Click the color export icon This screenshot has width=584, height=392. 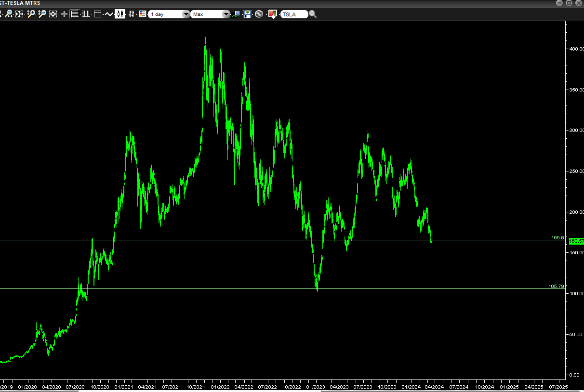273,14
